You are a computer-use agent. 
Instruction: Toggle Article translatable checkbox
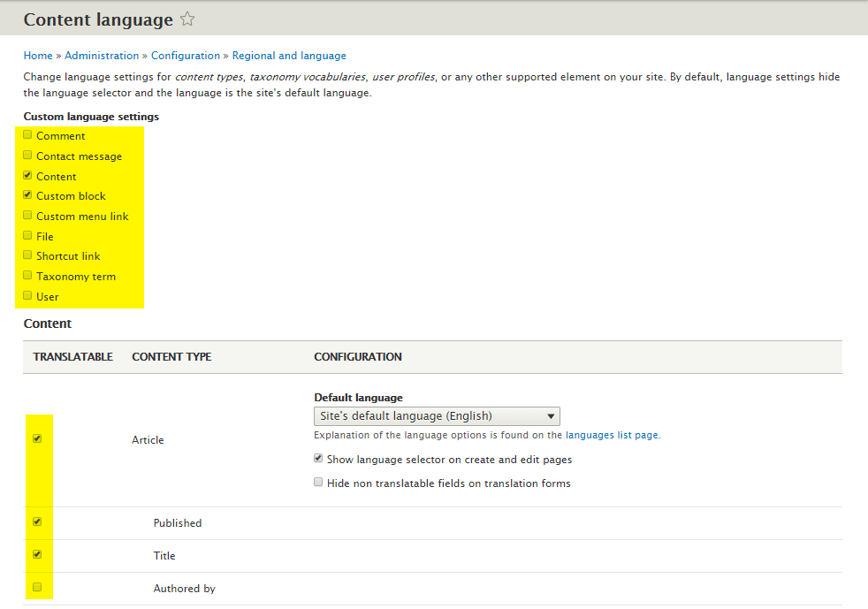coord(37,438)
